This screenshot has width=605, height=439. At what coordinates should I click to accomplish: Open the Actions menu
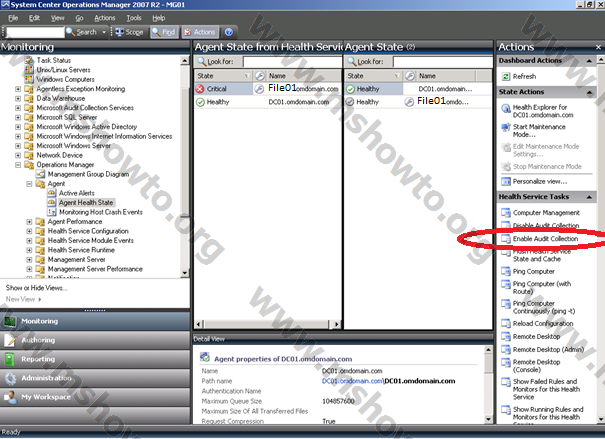(105, 18)
